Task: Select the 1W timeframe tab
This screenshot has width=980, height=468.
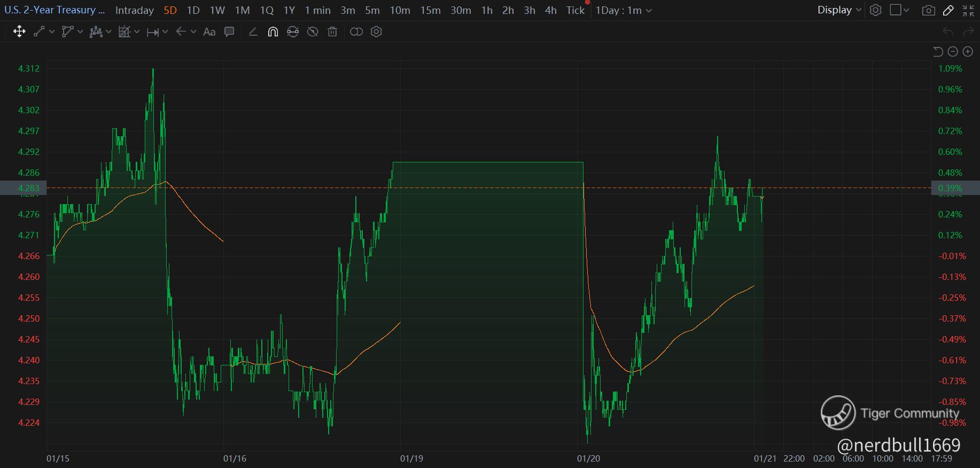Action: (217, 10)
